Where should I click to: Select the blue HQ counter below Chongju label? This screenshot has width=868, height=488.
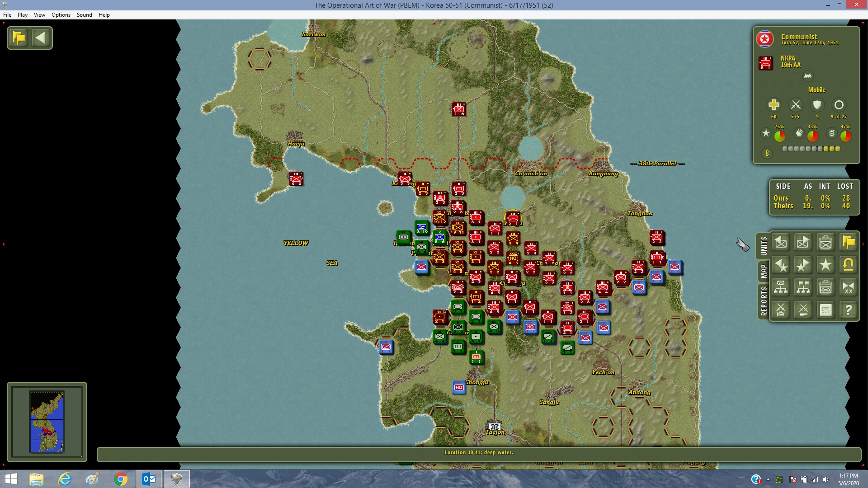pyautogui.click(x=459, y=387)
